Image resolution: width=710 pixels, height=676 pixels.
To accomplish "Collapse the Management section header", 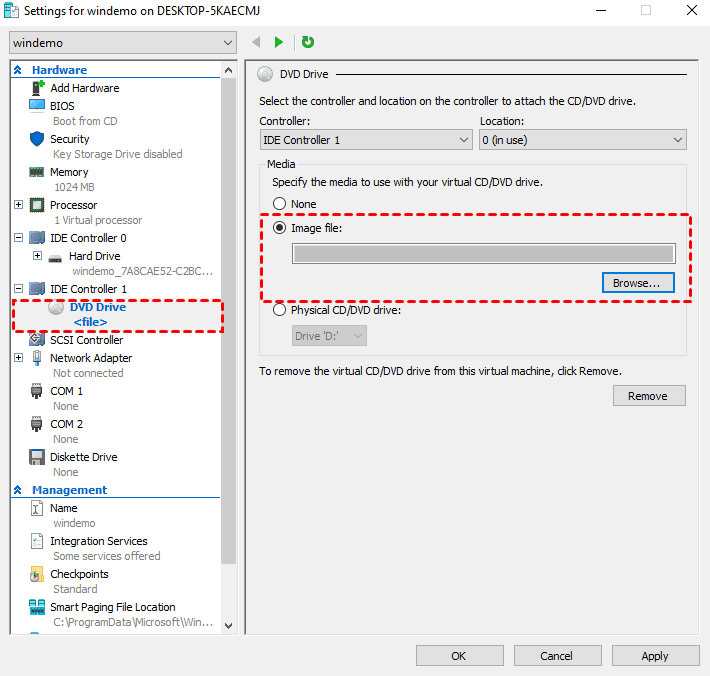I will (x=18, y=490).
